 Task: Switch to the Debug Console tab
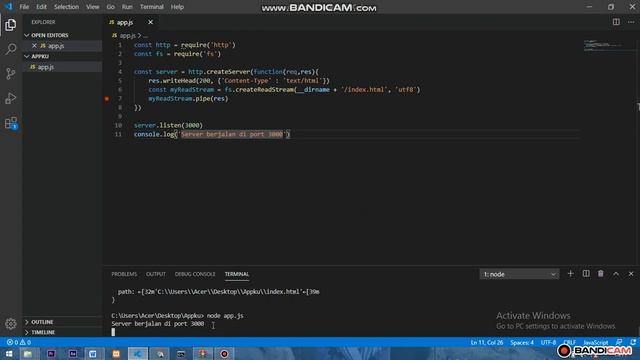195,274
